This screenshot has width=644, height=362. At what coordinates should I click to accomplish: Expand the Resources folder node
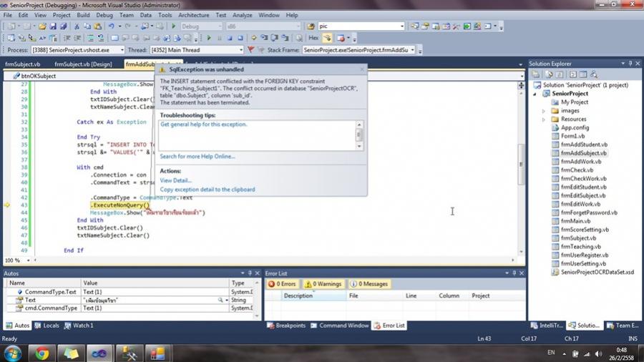coord(543,119)
